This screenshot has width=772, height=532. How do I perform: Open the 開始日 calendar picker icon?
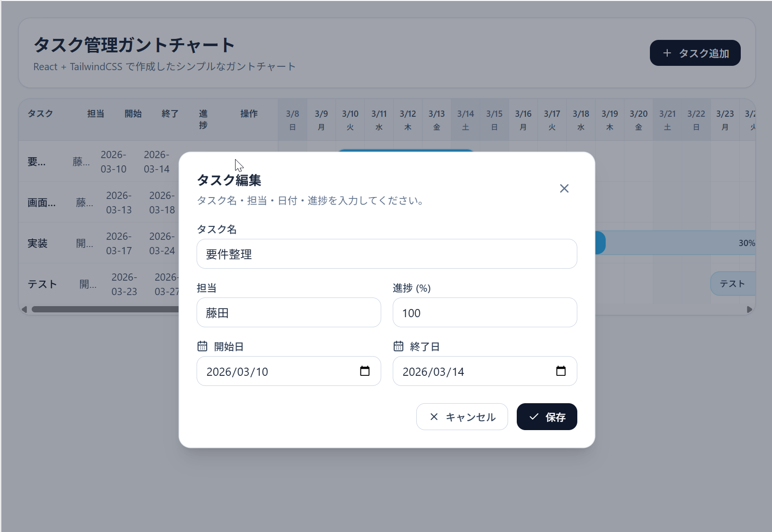(365, 371)
